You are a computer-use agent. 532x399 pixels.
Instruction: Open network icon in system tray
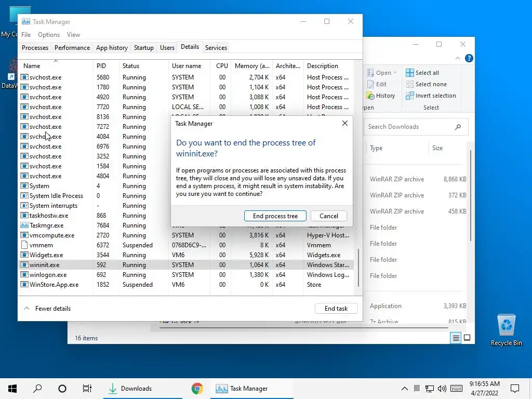[x=430, y=389]
